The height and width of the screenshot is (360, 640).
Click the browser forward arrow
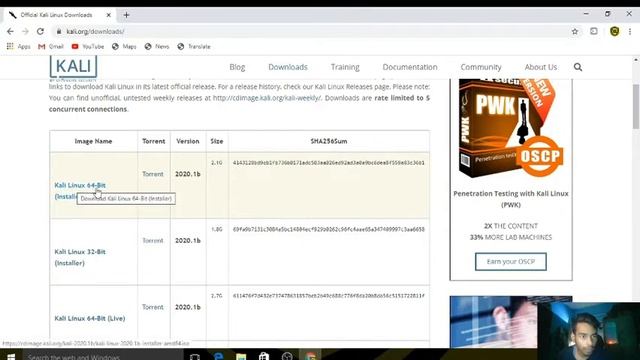[25, 31]
